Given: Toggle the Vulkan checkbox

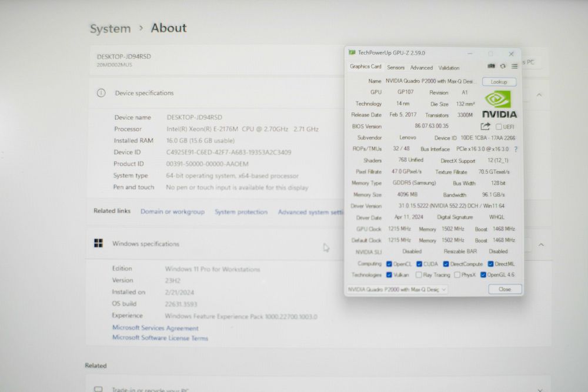Looking at the screenshot, I should (x=389, y=274).
